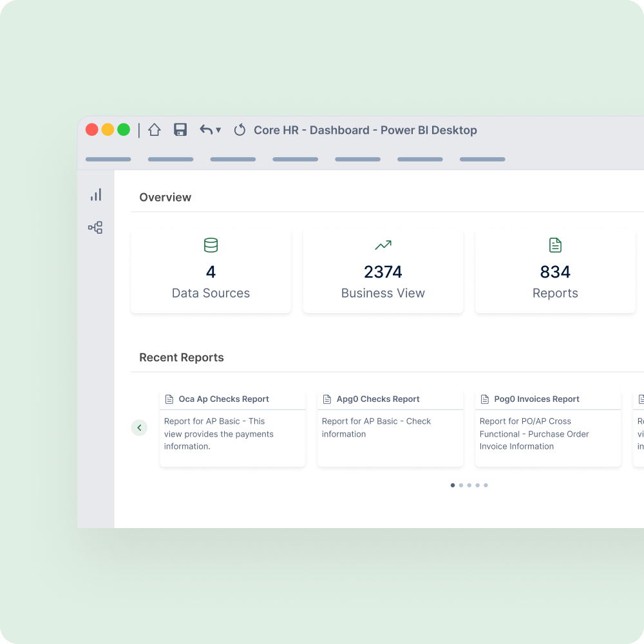This screenshot has height=644, width=644.
Task: Select the data lineage icon in the sidebar
Action: click(x=95, y=227)
